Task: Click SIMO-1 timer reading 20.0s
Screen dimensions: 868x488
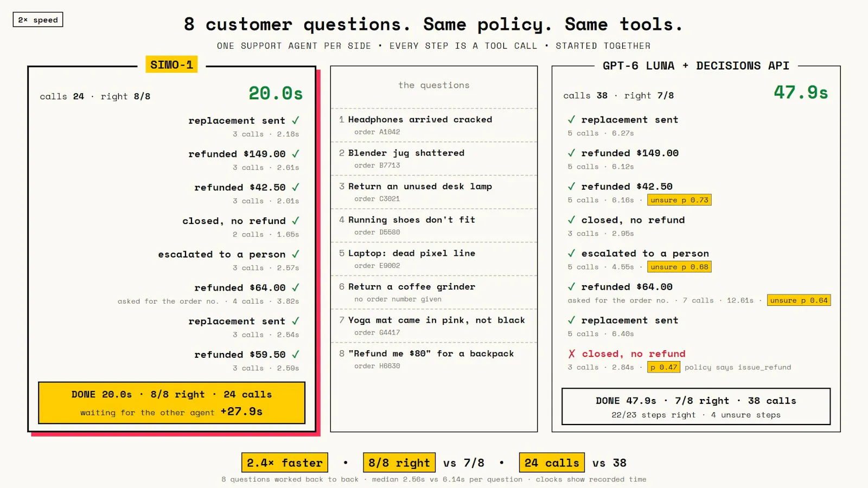Action: coord(276,93)
